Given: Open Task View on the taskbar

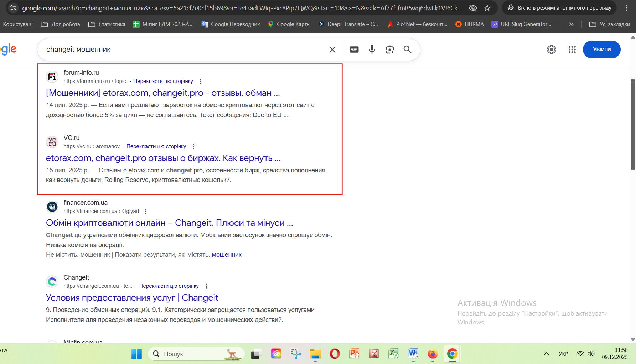Looking at the screenshot, I should pos(256,354).
